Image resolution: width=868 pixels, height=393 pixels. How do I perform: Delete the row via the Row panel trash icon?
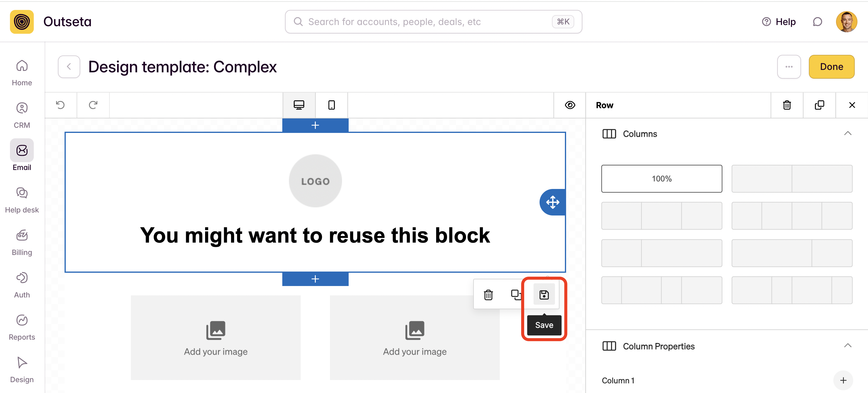click(x=787, y=105)
